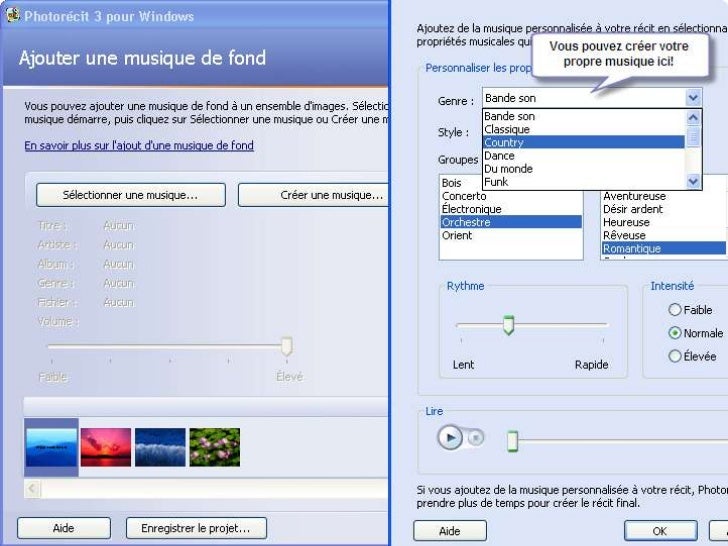728x546 pixels.
Task: Click Aide in the create music dialog
Action: click(450, 531)
